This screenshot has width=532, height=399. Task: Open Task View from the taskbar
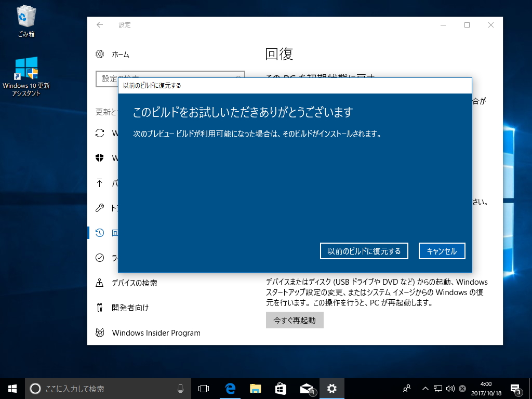coord(203,388)
